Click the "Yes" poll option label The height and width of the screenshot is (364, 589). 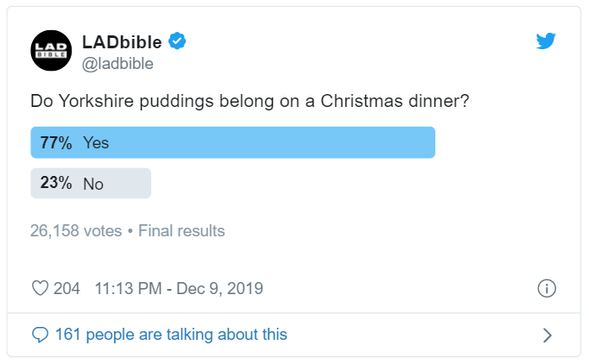point(96,142)
